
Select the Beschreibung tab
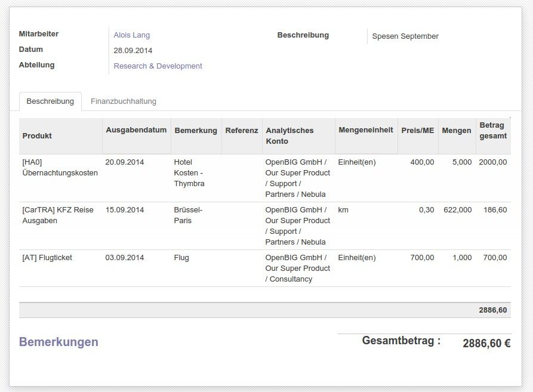click(50, 101)
